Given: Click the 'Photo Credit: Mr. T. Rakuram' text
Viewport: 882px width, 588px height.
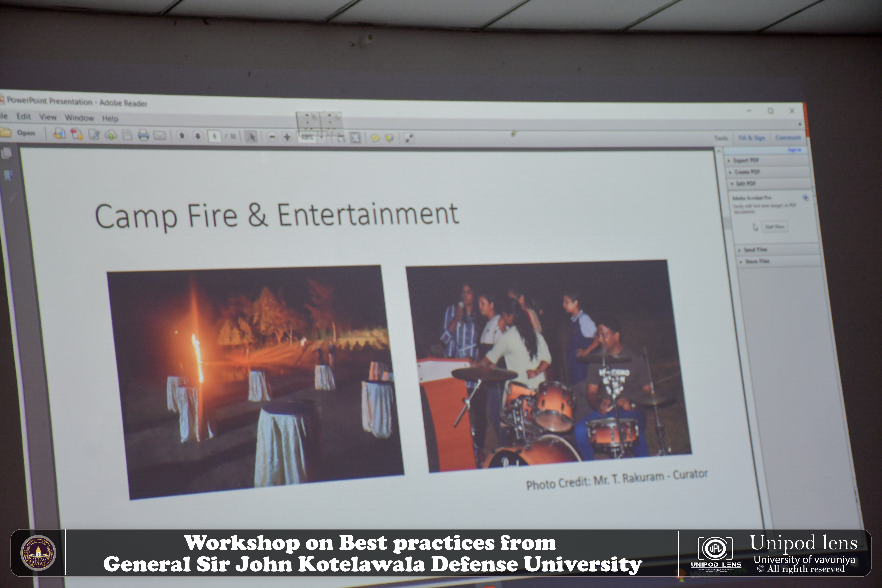Looking at the screenshot, I should pos(595,481).
